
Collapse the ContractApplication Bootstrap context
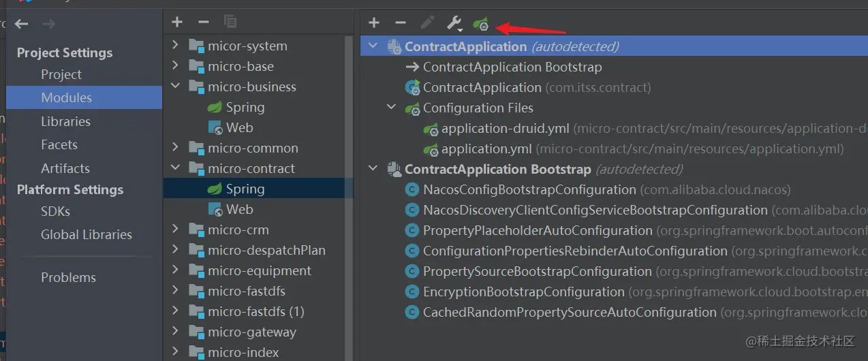[x=373, y=169]
